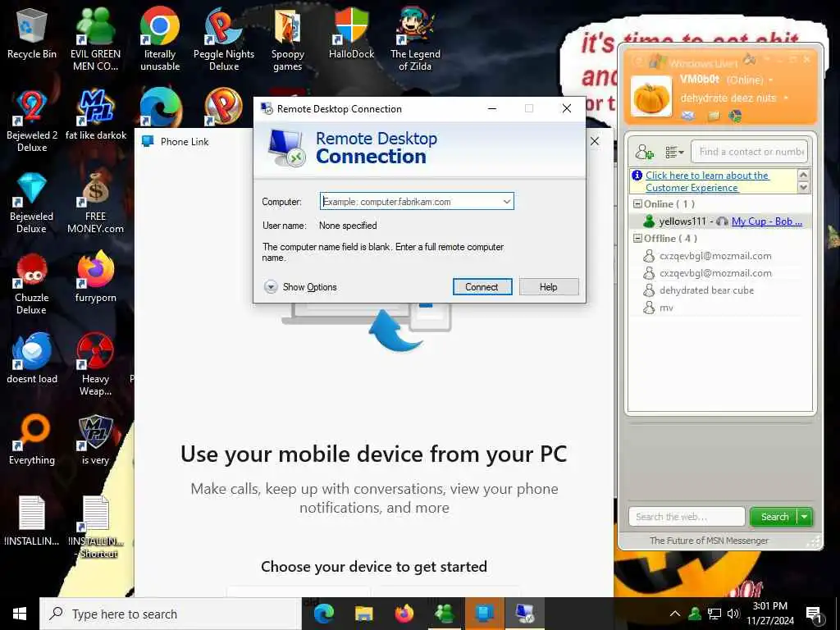Open the shared folders icon in Messenger
This screenshot has height=630, width=840.
click(x=713, y=116)
